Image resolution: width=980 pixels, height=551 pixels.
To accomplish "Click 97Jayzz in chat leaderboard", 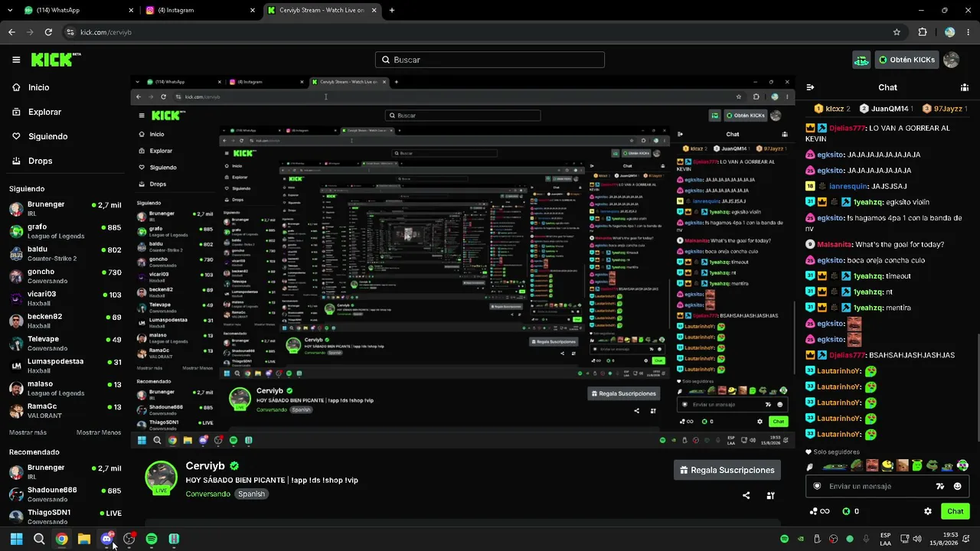I will pos(945,109).
